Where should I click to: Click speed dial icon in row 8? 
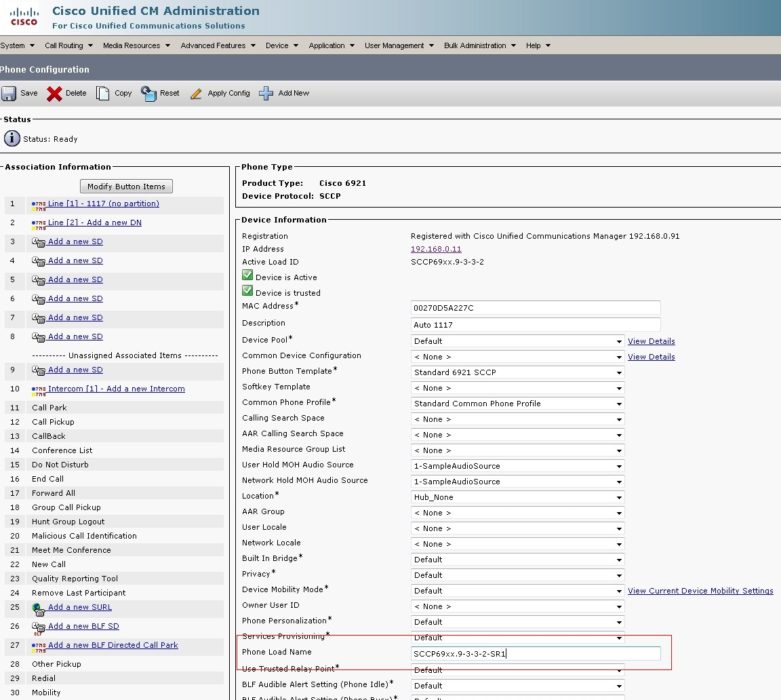(39, 337)
